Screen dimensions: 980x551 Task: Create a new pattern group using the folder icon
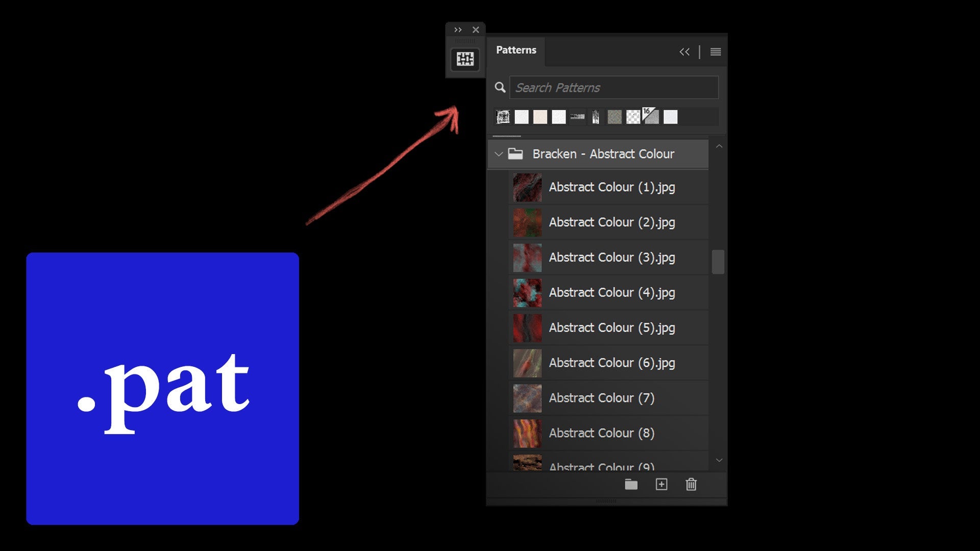[x=631, y=485]
